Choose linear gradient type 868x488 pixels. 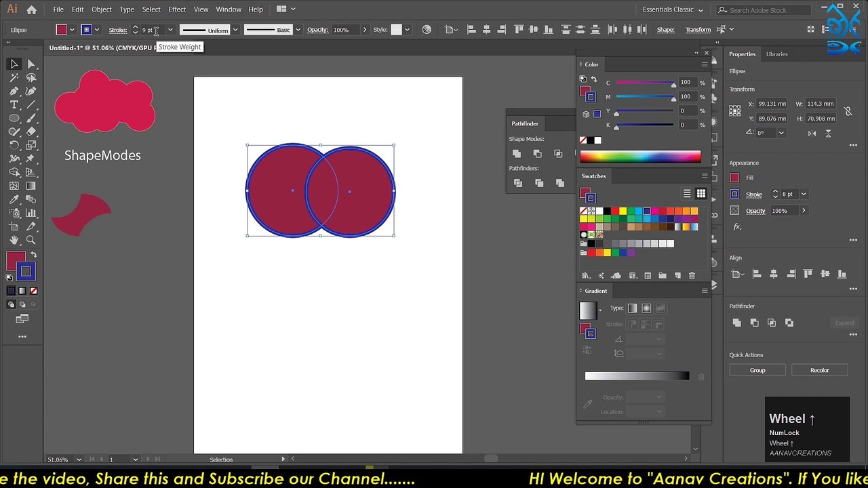pyautogui.click(x=632, y=308)
